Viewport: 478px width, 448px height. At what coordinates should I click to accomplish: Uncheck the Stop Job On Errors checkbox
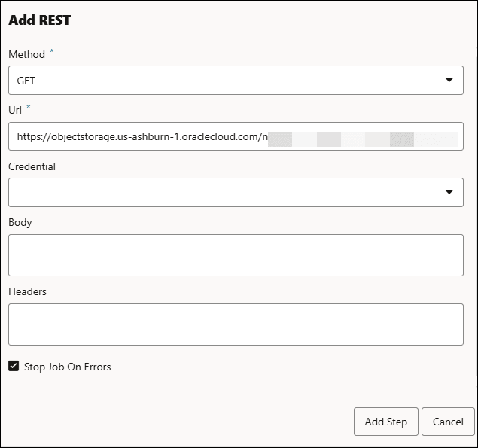coord(14,367)
